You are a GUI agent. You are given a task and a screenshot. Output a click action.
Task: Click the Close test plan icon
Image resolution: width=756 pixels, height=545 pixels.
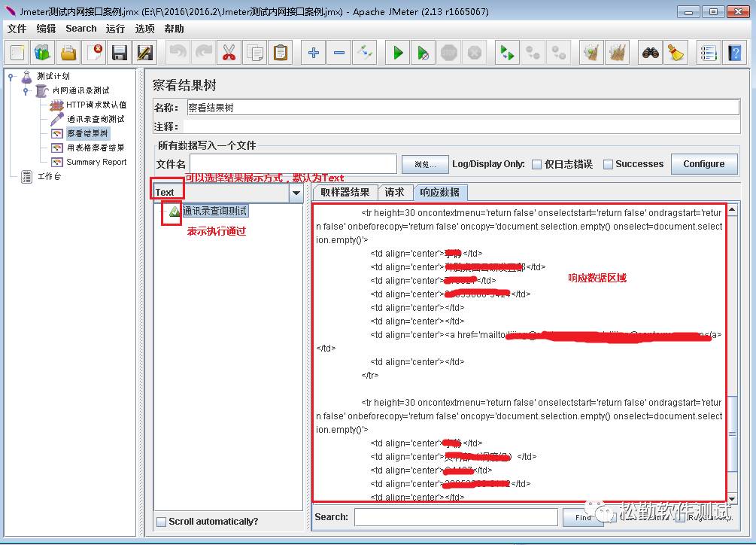(x=94, y=53)
